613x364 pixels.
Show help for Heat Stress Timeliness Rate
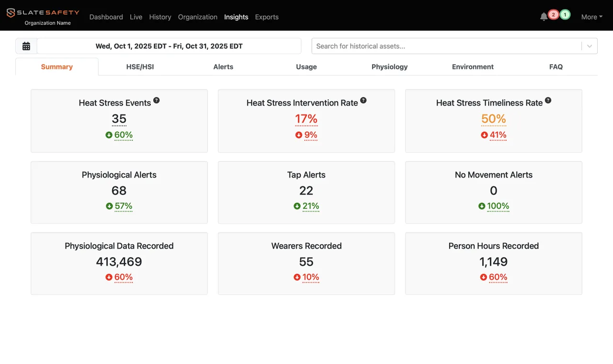click(548, 101)
